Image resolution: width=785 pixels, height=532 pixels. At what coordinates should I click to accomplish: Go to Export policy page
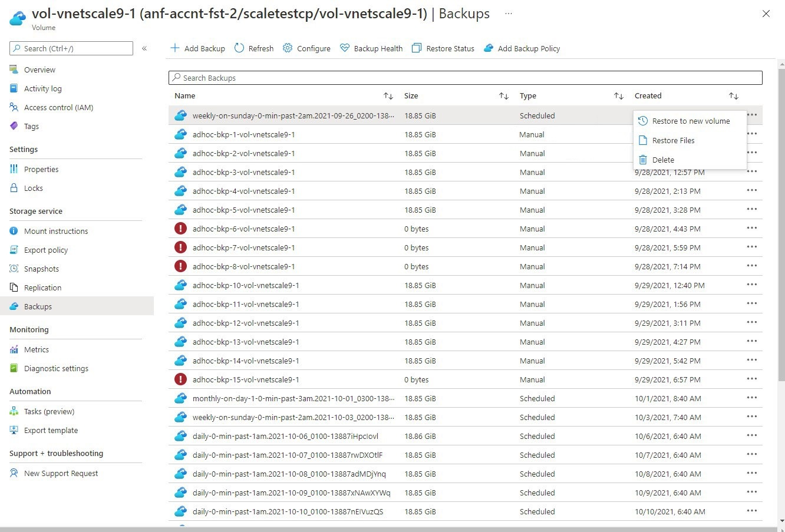[46, 250]
